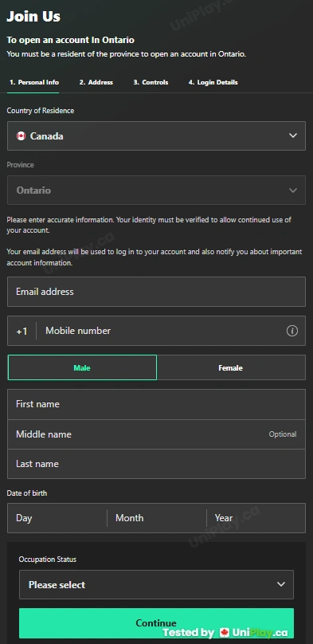Focus the Email address field
Viewport: 313px width, 644px height.
(x=156, y=292)
